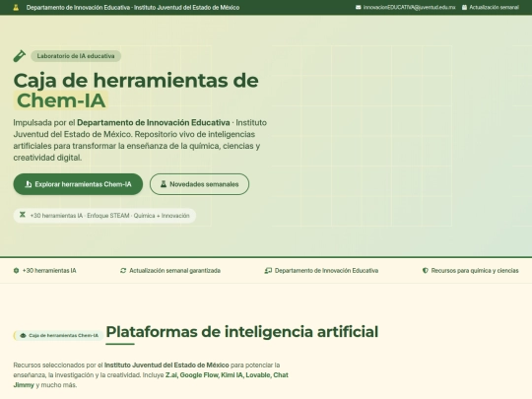532x399 pixels.
Task: Click 'Recursos para química y ciencias' text
Action: pos(475,270)
